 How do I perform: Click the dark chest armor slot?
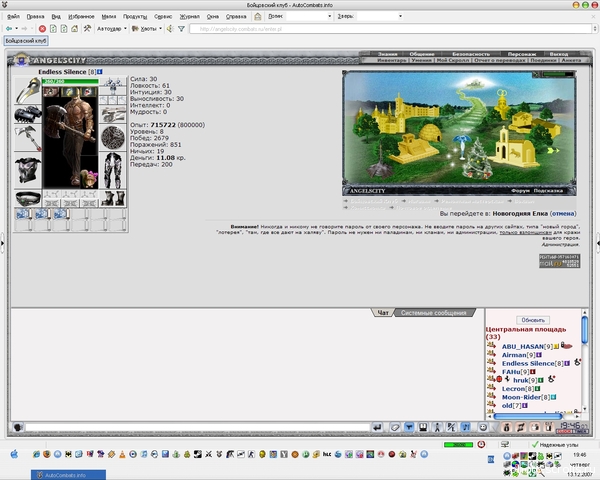(28, 170)
